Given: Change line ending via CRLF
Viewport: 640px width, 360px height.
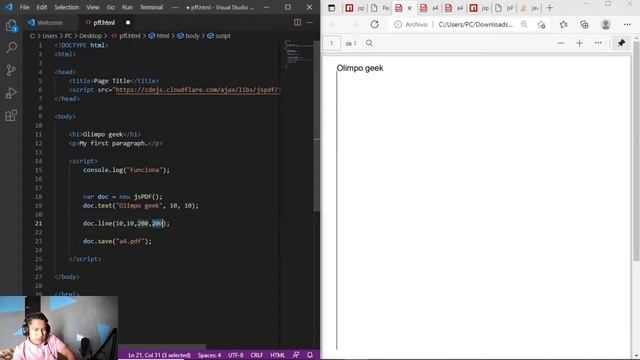Looking at the screenshot, I should [256, 355].
